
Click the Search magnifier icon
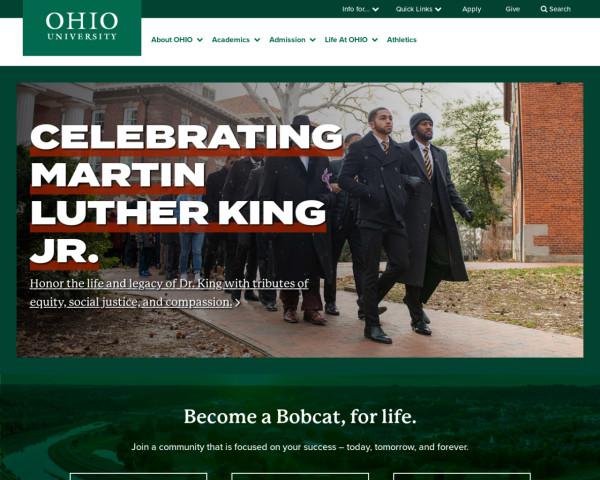click(543, 9)
